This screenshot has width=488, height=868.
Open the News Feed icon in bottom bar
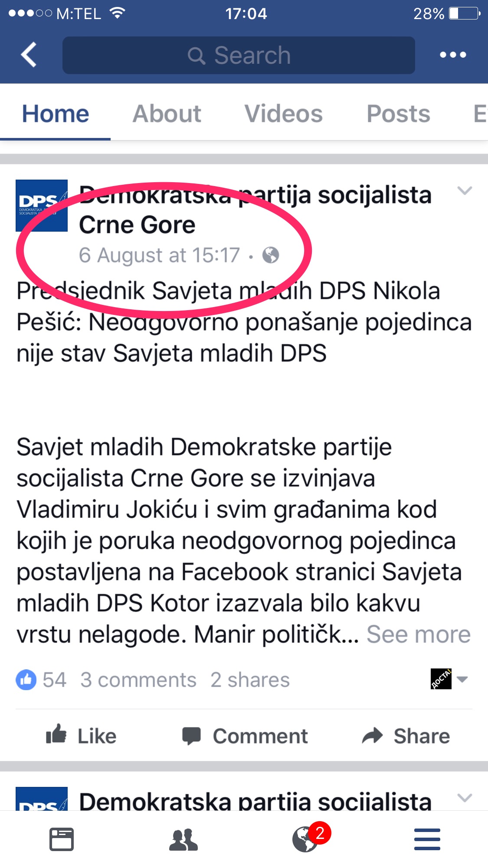pyautogui.click(x=61, y=839)
